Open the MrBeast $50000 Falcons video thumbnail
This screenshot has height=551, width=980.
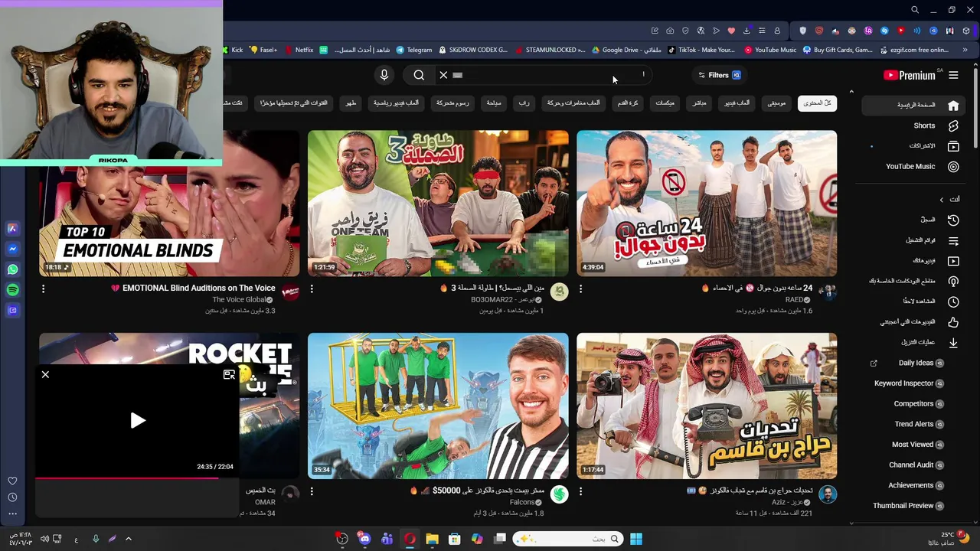pos(438,406)
